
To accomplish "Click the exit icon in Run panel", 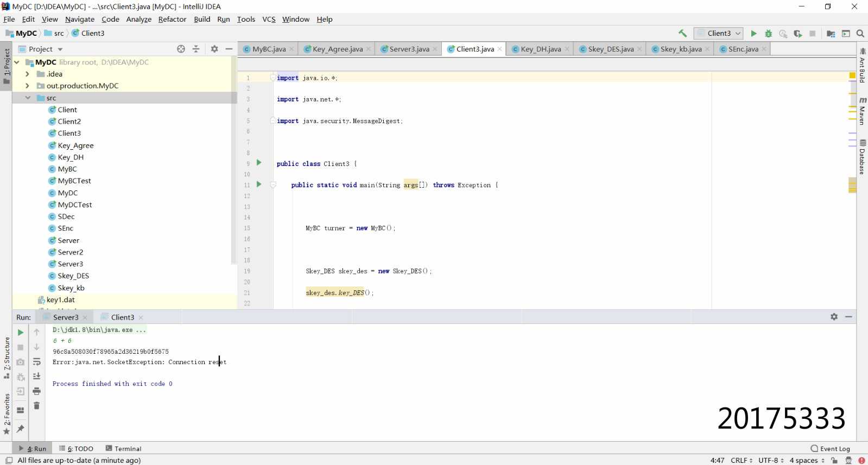I will (x=21, y=391).
